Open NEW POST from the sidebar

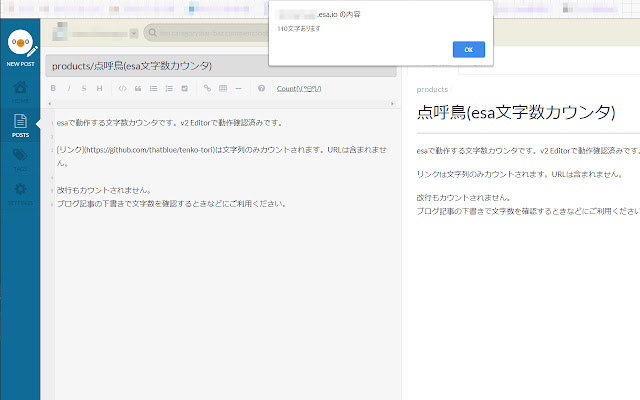[x=20, y=50]
